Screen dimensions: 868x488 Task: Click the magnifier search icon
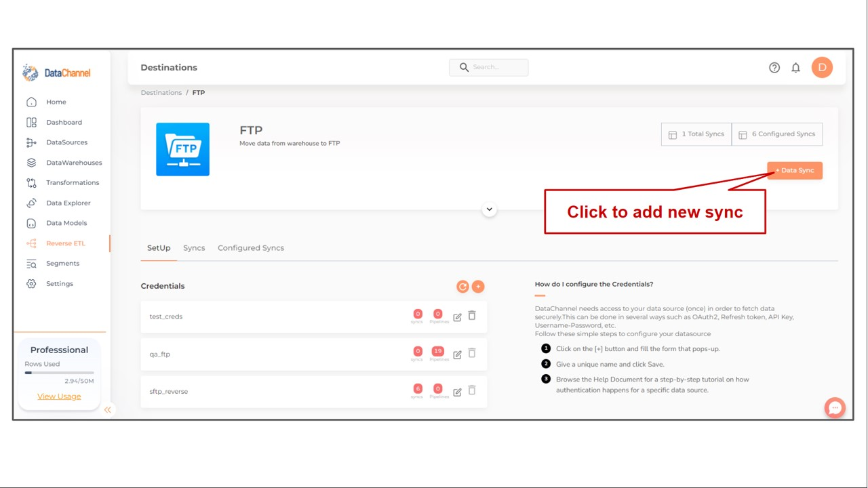click(x=464, y=67)
